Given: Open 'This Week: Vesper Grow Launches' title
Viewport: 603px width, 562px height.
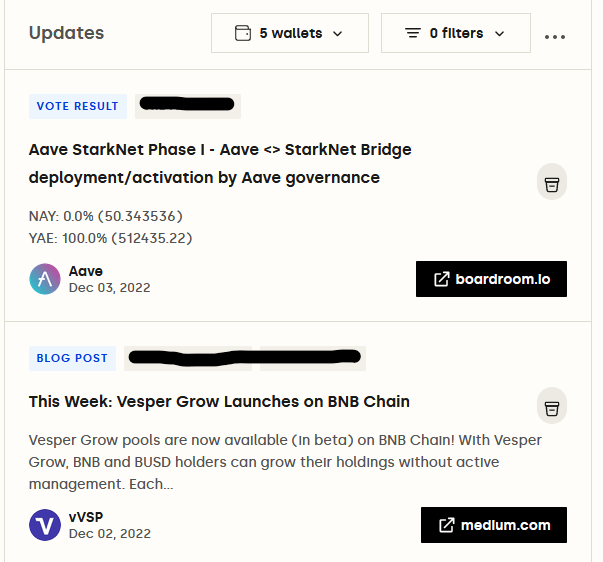Looking at the screenshot, I should pos(219,402).
